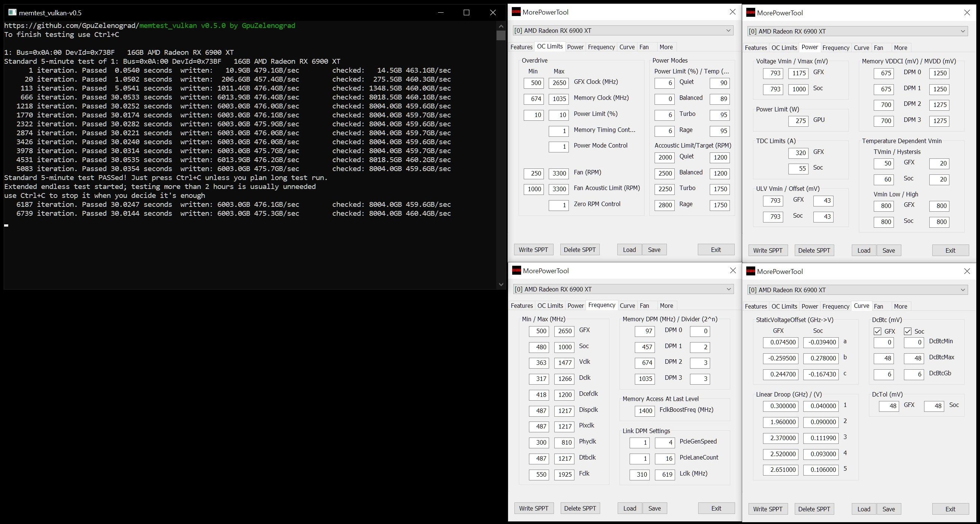980x524 pixels.
Task: Open Power tab in the Frequency window
Action: coord(576,306)
